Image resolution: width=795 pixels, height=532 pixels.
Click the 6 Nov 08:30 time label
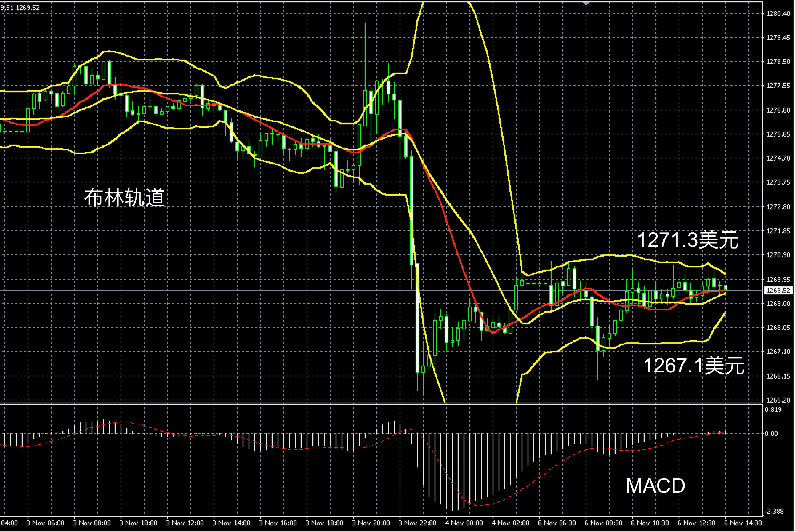click(x=604, y=523)
